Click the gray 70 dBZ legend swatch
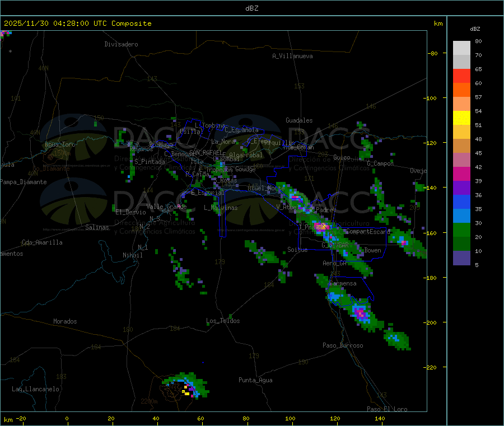Image resolution: width=504 pixels, height=426 pixels. point(461,62)
